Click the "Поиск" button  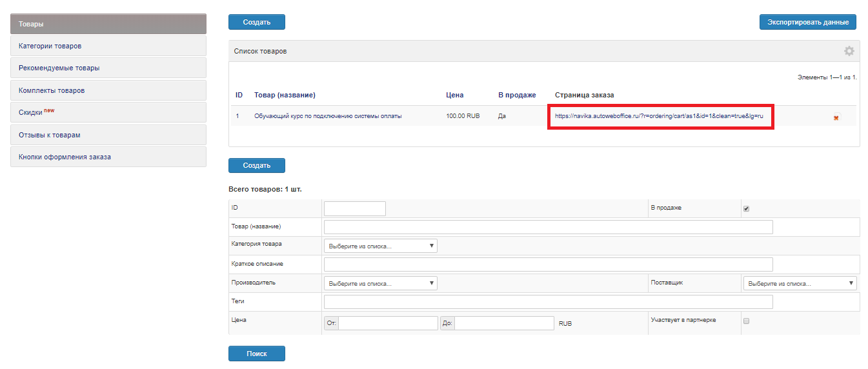(x=256, y=354)
